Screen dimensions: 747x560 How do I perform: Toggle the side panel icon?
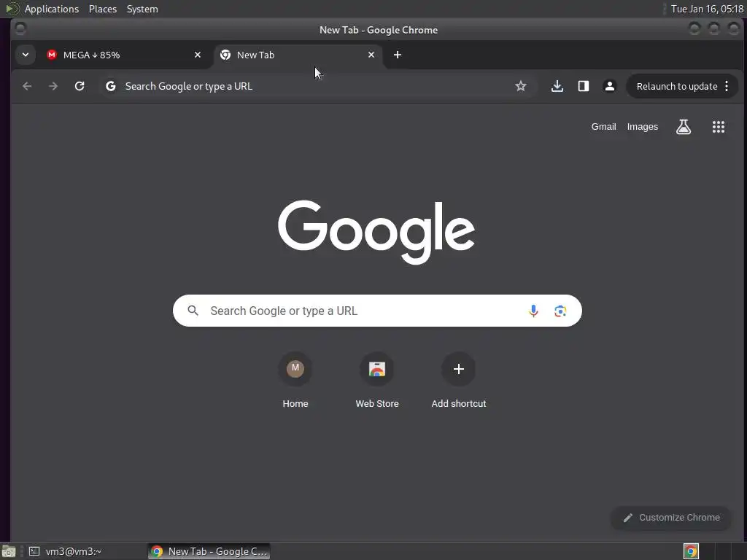point(583,86)
